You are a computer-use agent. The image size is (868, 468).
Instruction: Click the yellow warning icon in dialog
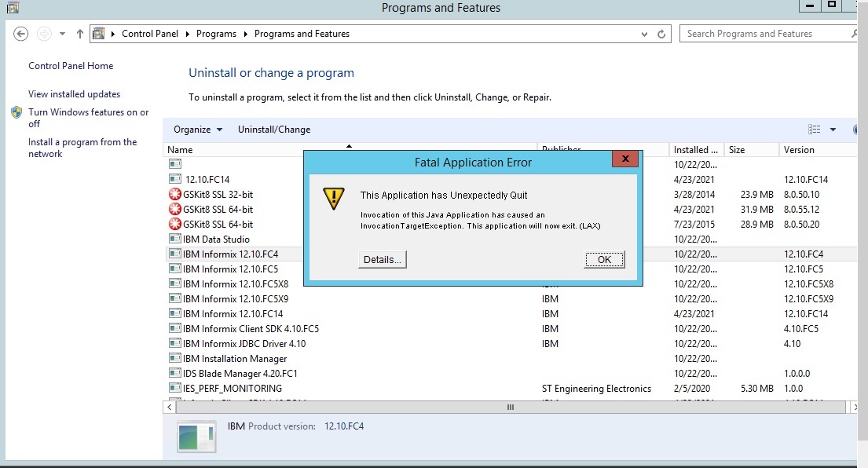[x=335, y=198]
